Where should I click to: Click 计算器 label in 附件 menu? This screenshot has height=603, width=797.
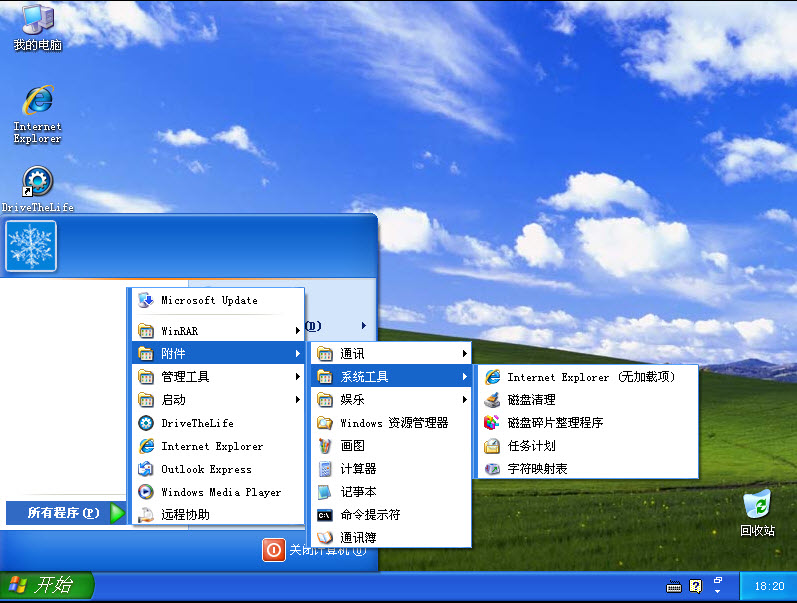click(x=358, y=469)
